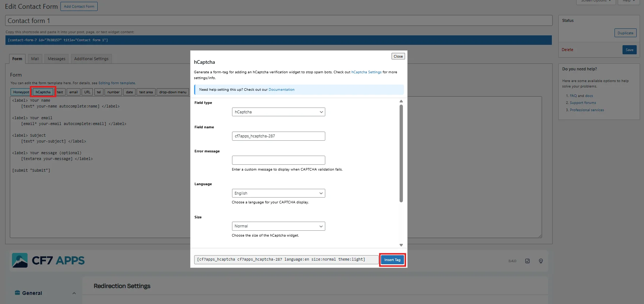644x304 pixels.
Task: Click the Duplicate button in Status panel
Action: point(625,33)
